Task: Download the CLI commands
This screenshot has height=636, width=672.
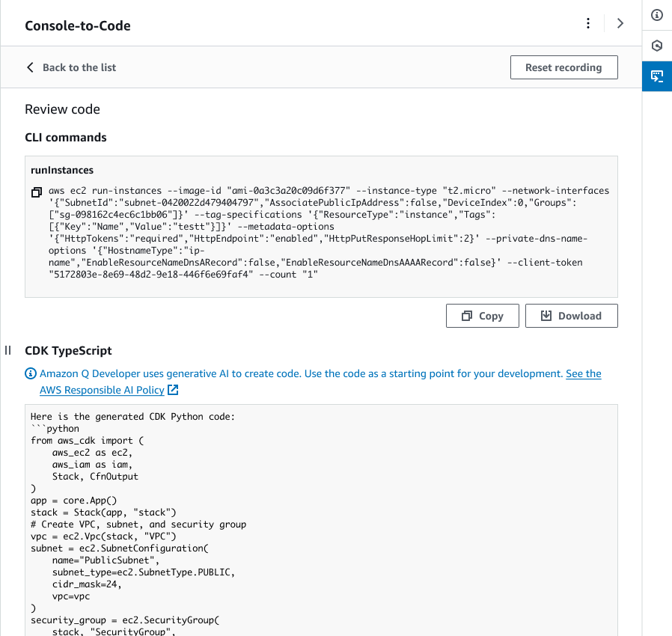Action: (x=572, y=316)
